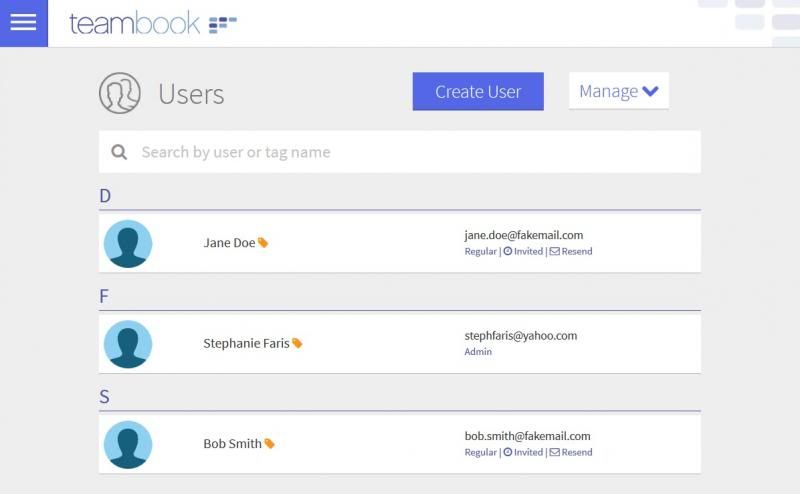Screen dimensions: 800x494
Task: Resend the invitation to Bob Smith
Action: click(x=571, y=452)
